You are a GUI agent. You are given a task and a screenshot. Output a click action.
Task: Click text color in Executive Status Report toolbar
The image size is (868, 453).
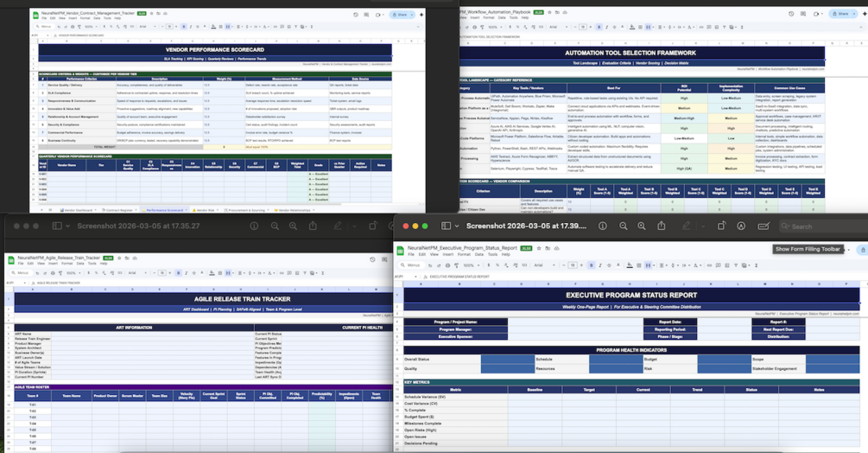tap(618, 265)
